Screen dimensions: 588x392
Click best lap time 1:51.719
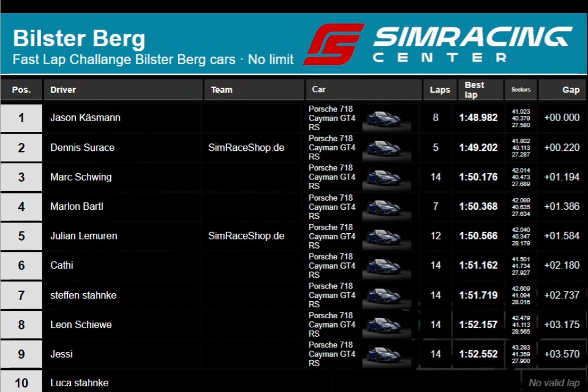click(478, 295)
